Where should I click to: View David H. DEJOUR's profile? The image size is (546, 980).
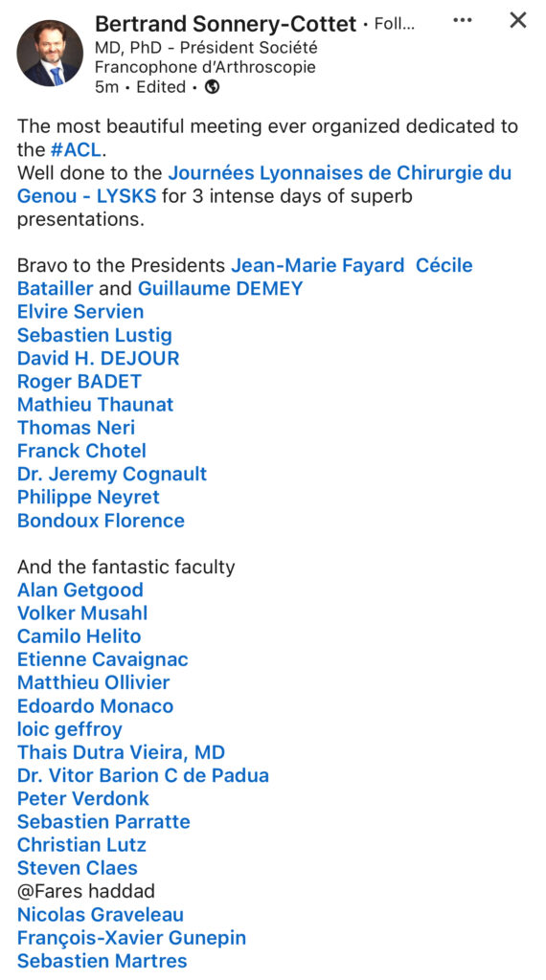[x=99, y=358]
